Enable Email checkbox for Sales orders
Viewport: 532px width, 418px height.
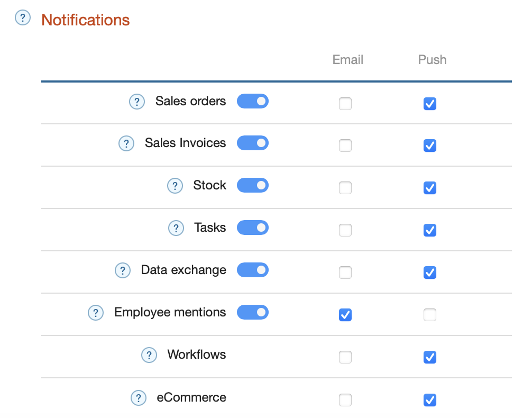pos(345,104)
